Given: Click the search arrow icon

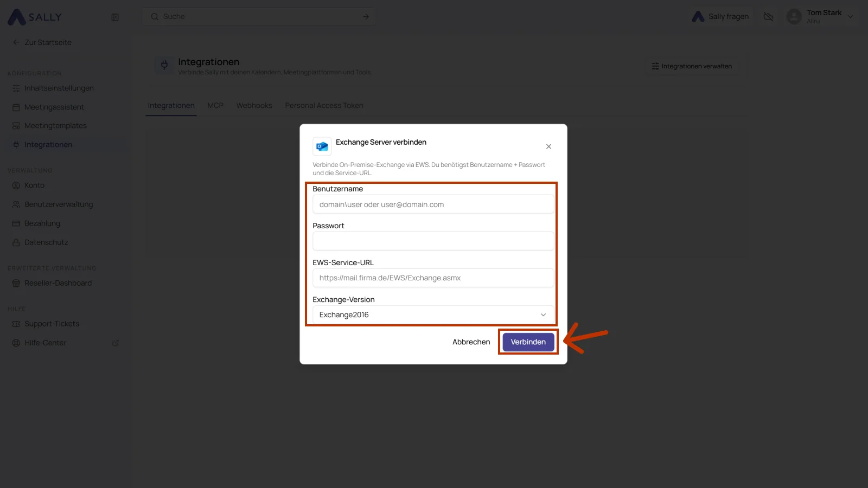Looking at the screenshot, I should (x=366, y=16).
